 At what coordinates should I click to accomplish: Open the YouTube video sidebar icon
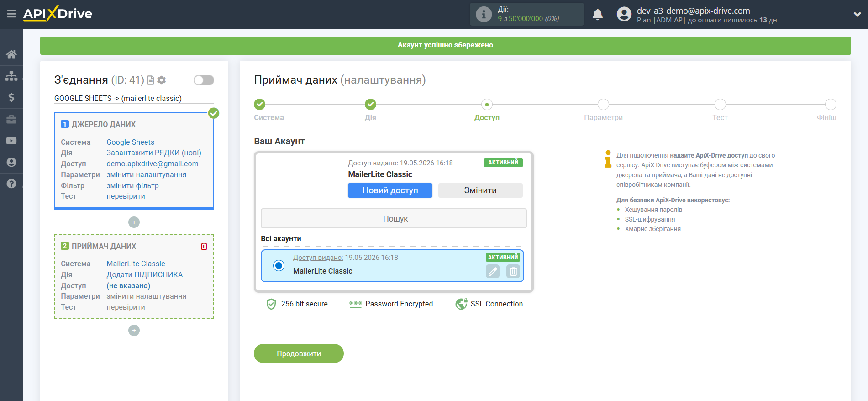(11, 141)
